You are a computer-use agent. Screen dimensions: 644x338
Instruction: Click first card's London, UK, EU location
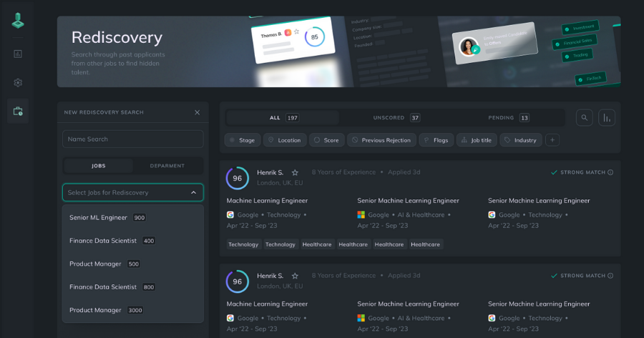pyautogui.click(x=280, y=183)
